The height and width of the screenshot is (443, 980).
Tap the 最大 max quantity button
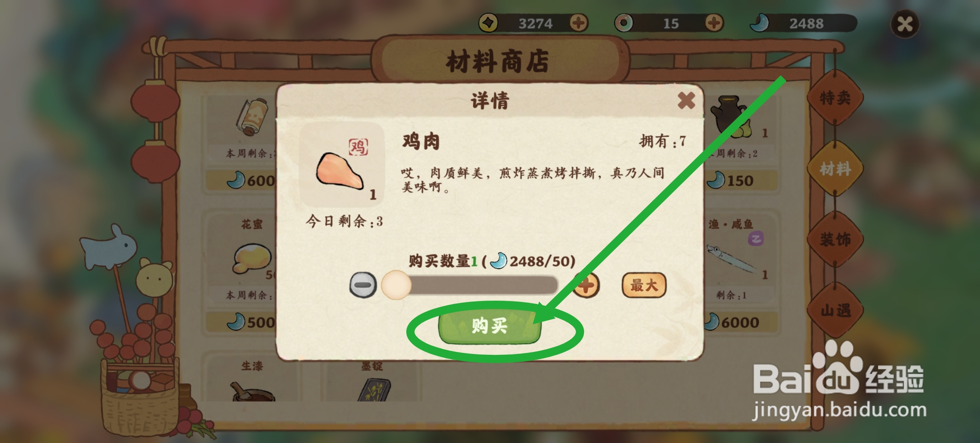click(644, 285)
